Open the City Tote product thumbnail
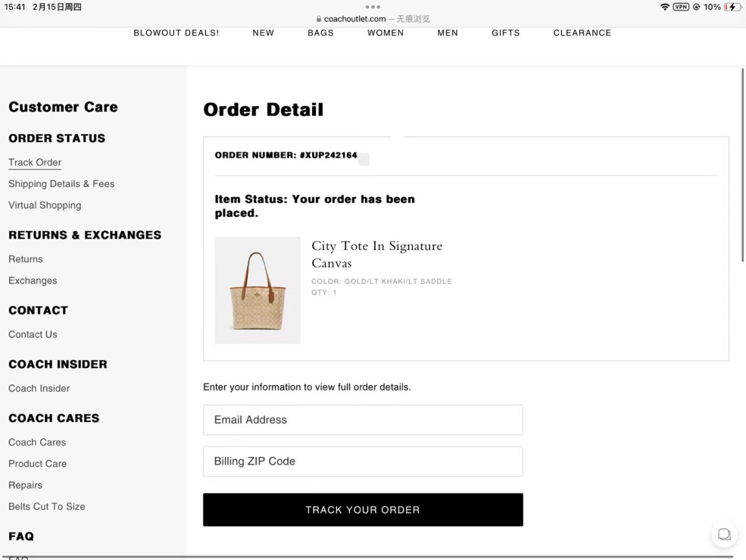The image size is (746, 560). click(257, 290)
